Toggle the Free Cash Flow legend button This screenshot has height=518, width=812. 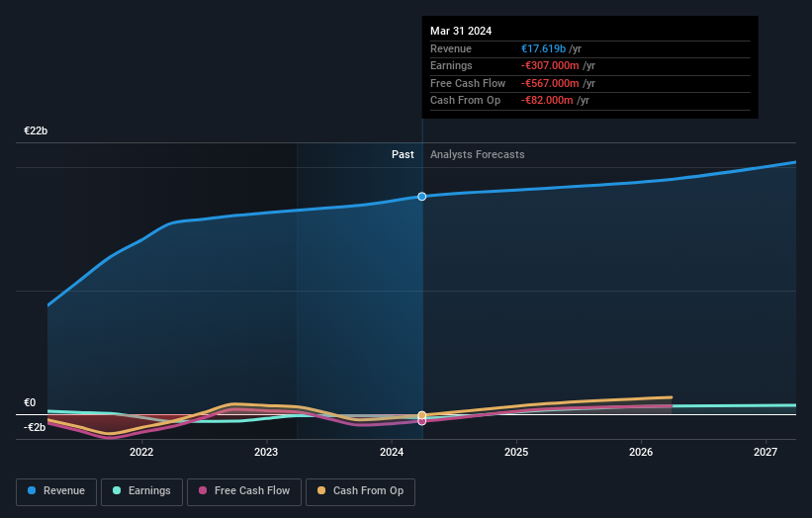point(244,491)
